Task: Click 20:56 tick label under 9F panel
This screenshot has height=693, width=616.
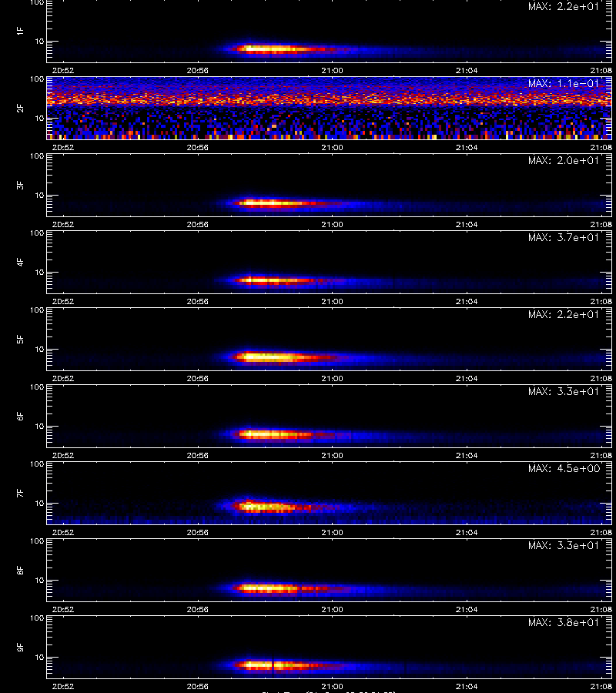Action: click(x=198, y=686)
